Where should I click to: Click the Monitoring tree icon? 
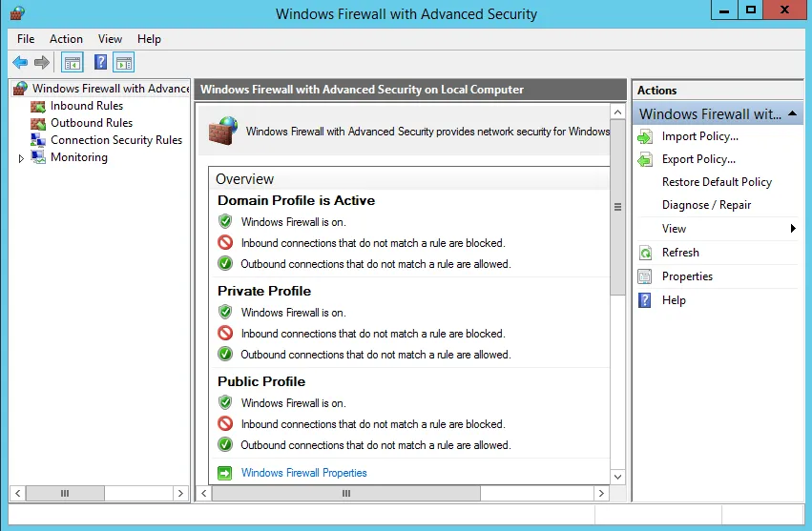pos(38,157)
